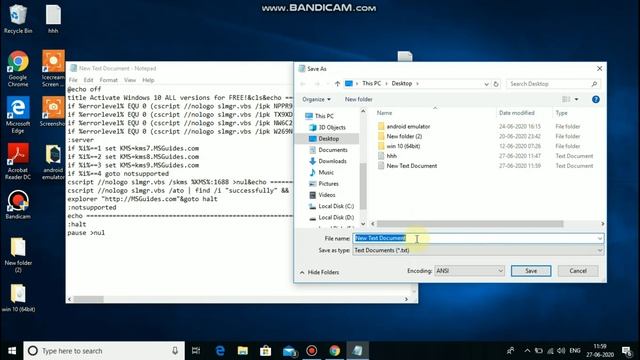Open Notepad Help menu
This screenshot has height=360, width=640.
(148, 80)
